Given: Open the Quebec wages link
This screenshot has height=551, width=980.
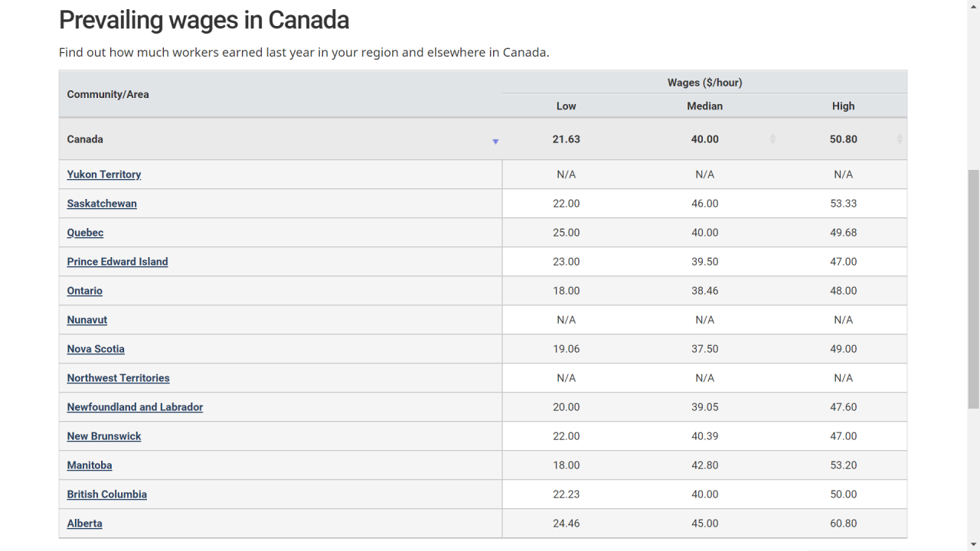Looking at the screenshot, I should pos(85,233).
